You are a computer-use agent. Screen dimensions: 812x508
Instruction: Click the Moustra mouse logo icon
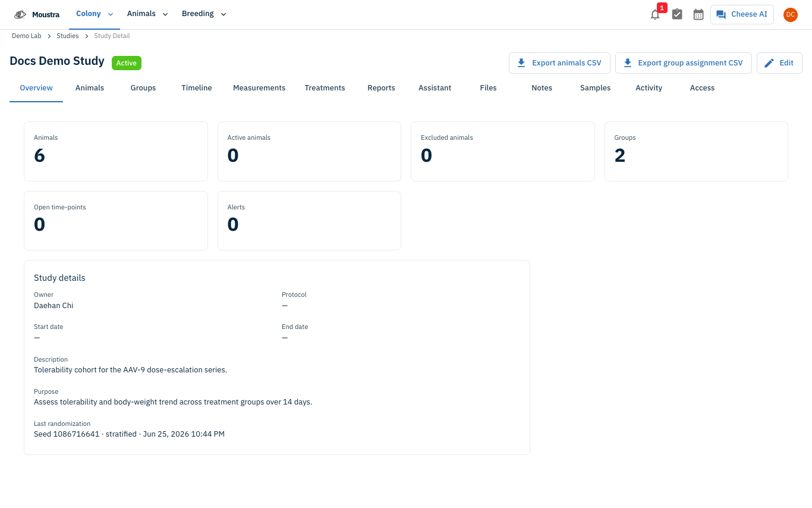[20, 14]
